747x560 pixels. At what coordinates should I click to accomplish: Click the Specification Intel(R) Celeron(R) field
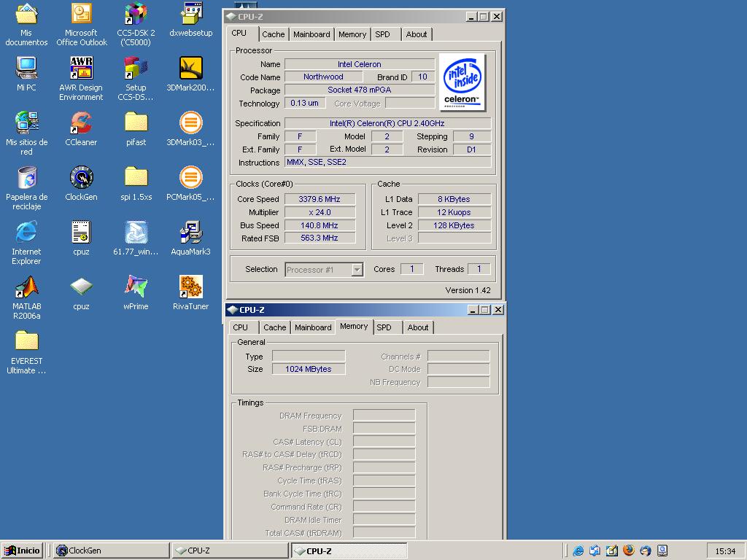coord(387,123)
